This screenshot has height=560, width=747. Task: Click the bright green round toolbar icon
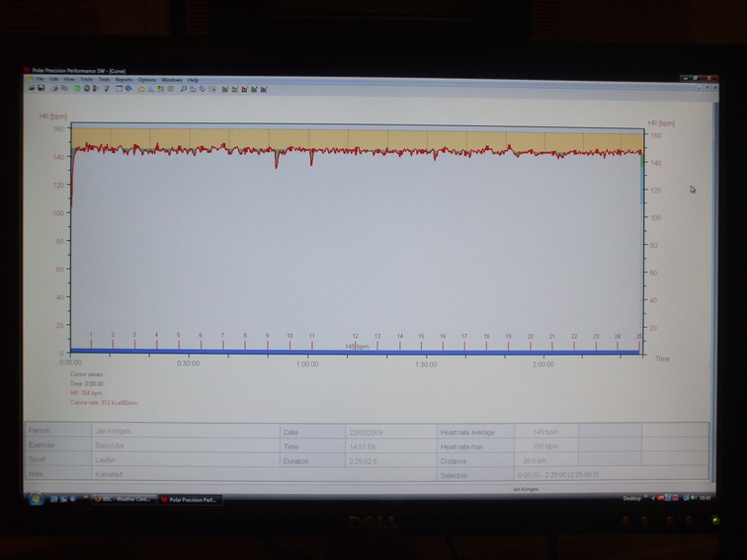coord(77,88)
